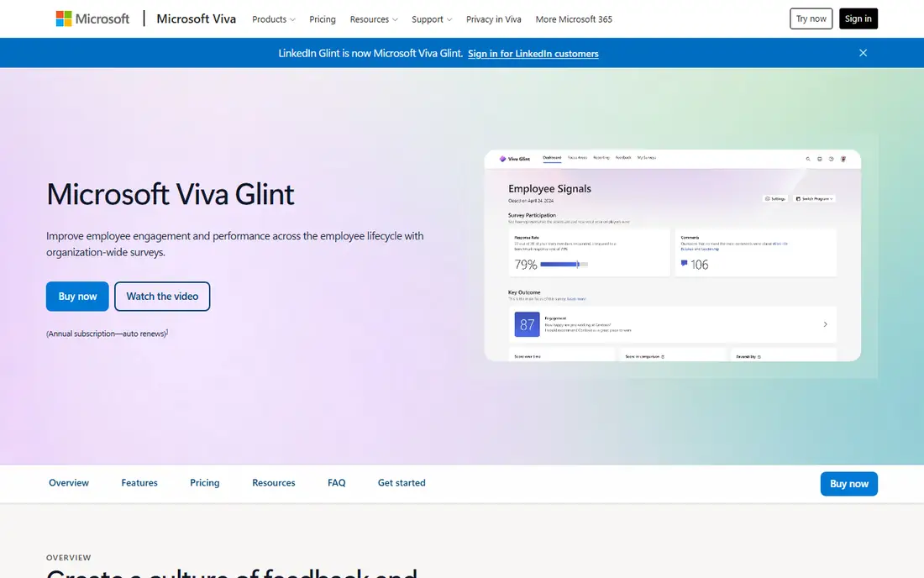Image resolution: width=924 pixels, height=578 pixels.
Task: Click Watch the video button
Action: coord(162,297)
